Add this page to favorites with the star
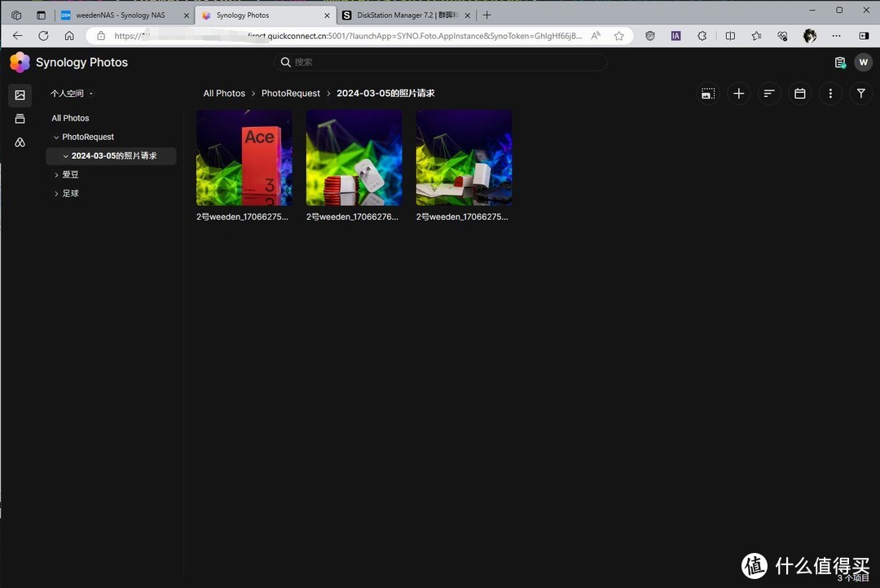The height and width of the screenshot is (588, 880). point(618,36)
